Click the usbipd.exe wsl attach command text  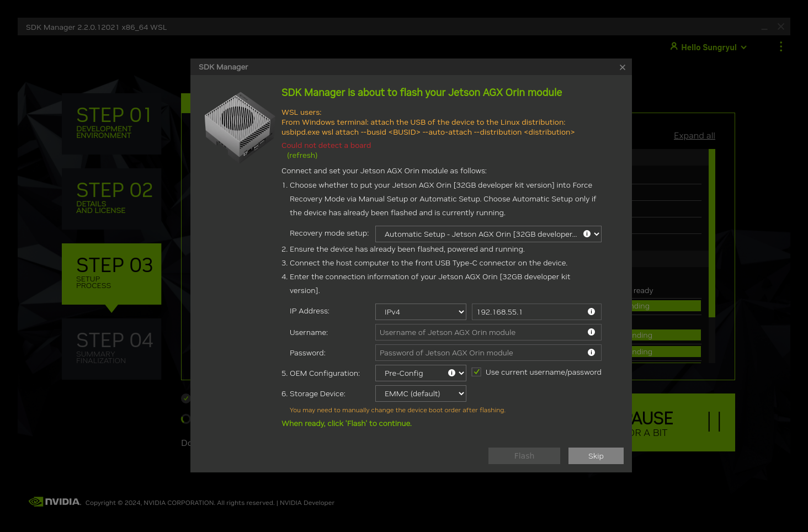click(x=428, y=132)
